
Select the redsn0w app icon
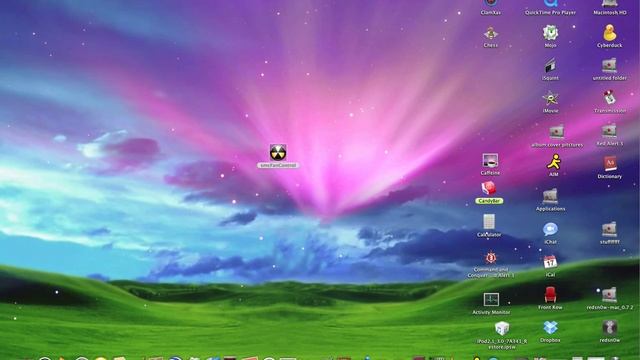pos(610,328)
